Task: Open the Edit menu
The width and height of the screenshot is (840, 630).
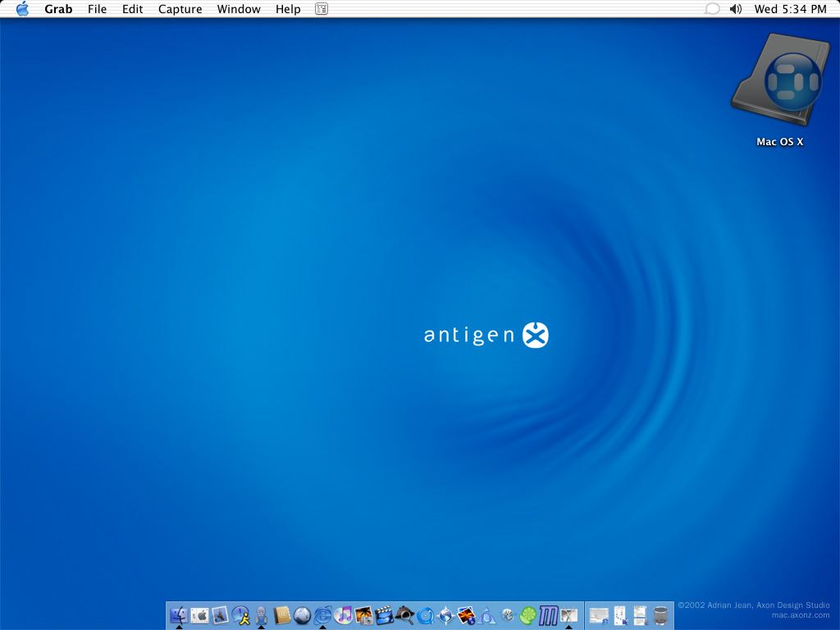Action: [132, 9]
